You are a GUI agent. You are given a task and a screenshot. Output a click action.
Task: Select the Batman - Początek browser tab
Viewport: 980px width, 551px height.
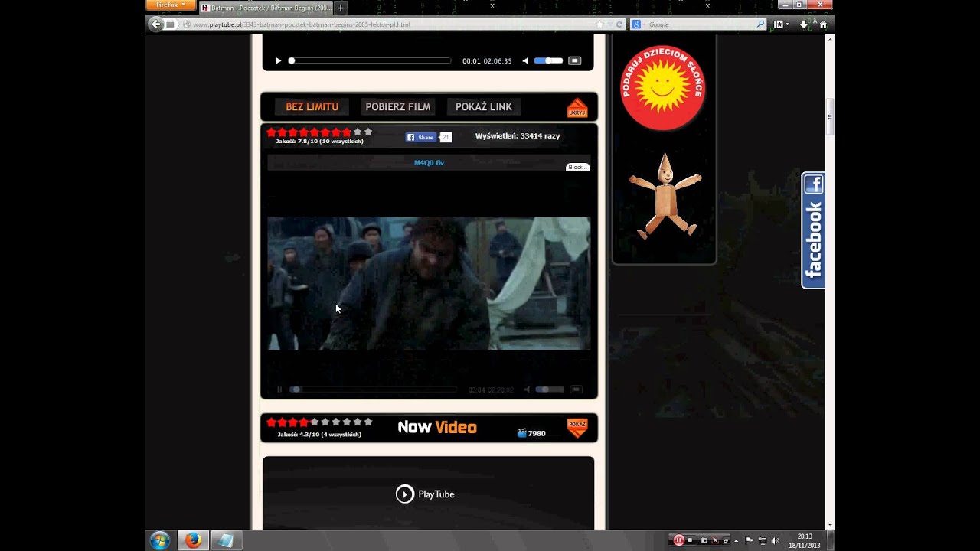266,8
